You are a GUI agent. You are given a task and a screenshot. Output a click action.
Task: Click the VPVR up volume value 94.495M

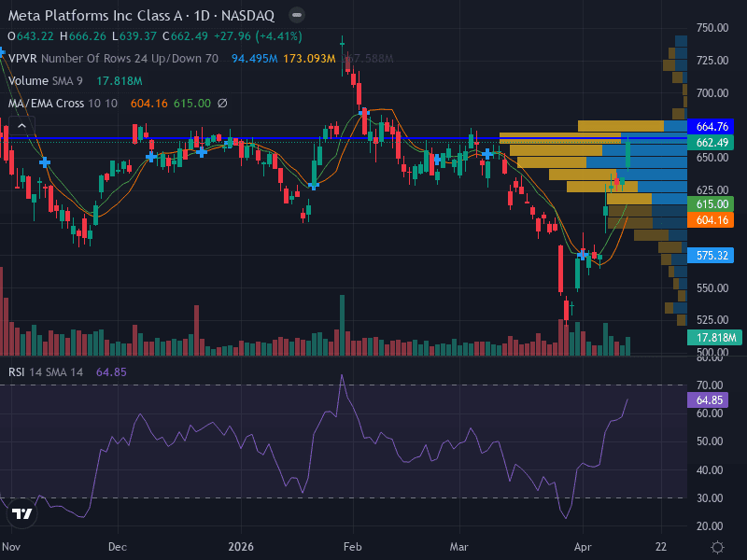point(254,59)
